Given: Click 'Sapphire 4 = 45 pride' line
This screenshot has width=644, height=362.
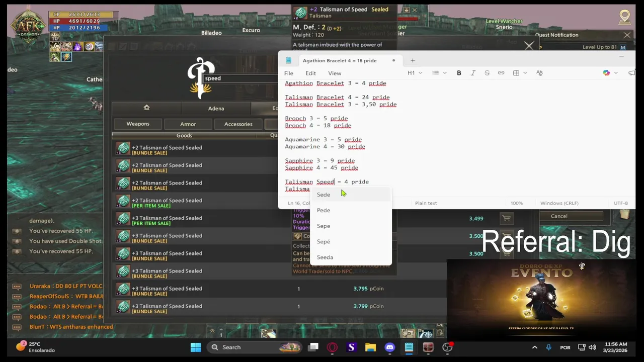Looking at the screenshot, I should click(321, 168).
